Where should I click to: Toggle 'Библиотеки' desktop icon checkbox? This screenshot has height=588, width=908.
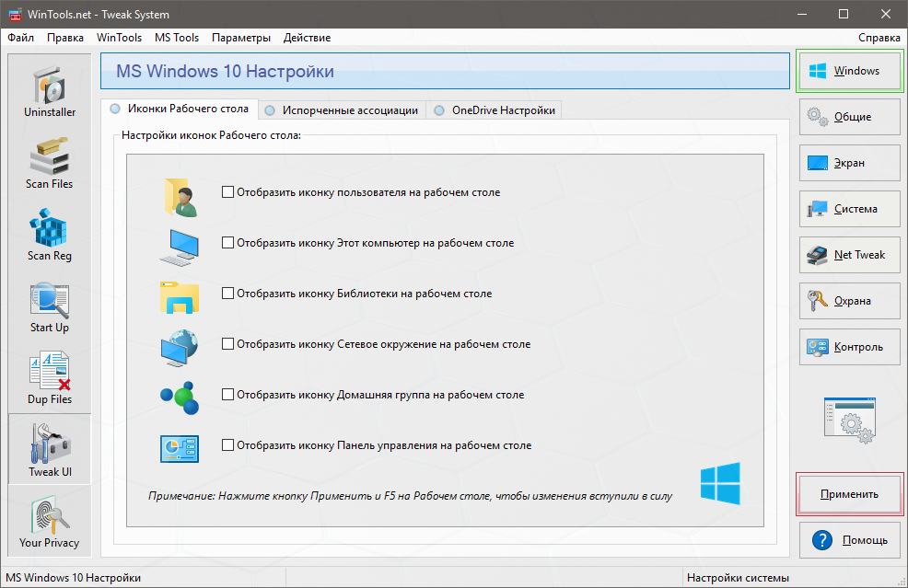[228, 294]
